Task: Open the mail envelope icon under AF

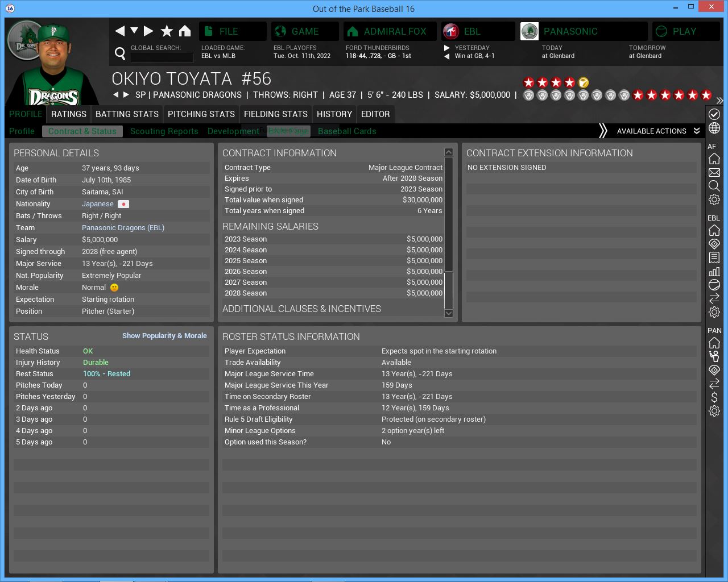Action: click(714, 172)
